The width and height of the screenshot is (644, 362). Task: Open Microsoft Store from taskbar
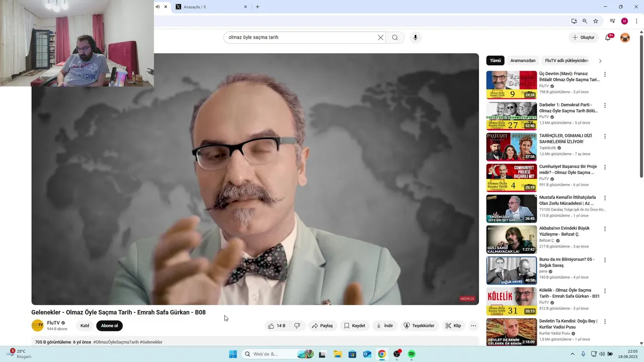pyautogui.click(x=352, y=354)
